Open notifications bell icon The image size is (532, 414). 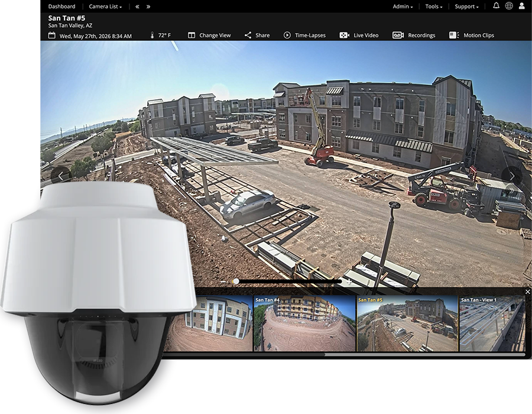tap(496, 6)
